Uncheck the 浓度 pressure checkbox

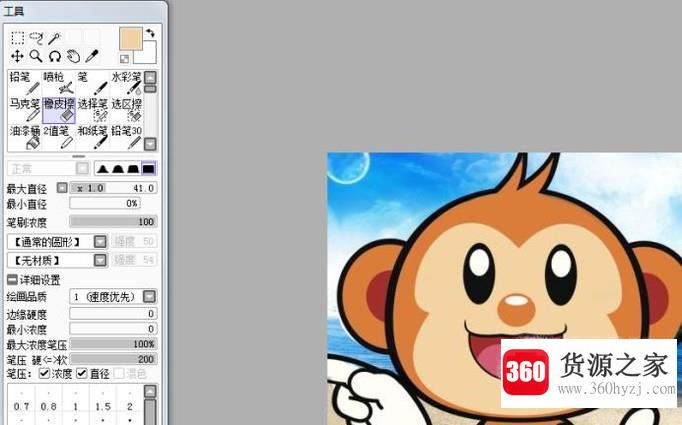pos(44,373)
